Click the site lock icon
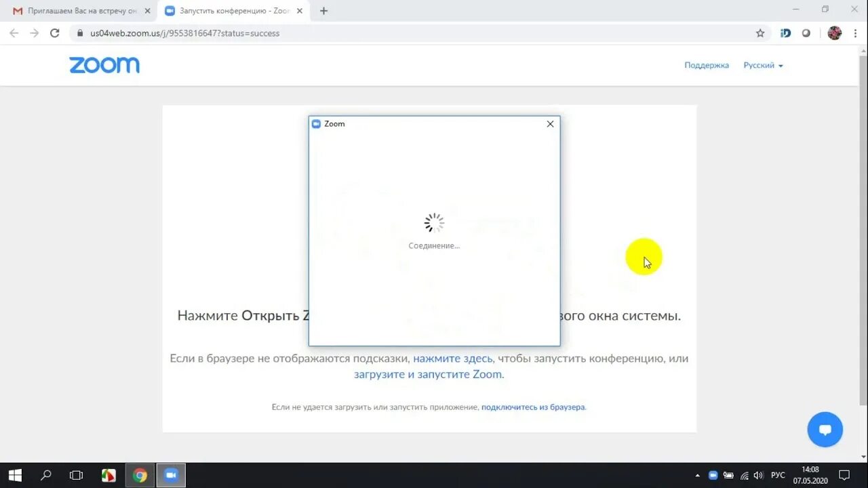 (79, 33)
